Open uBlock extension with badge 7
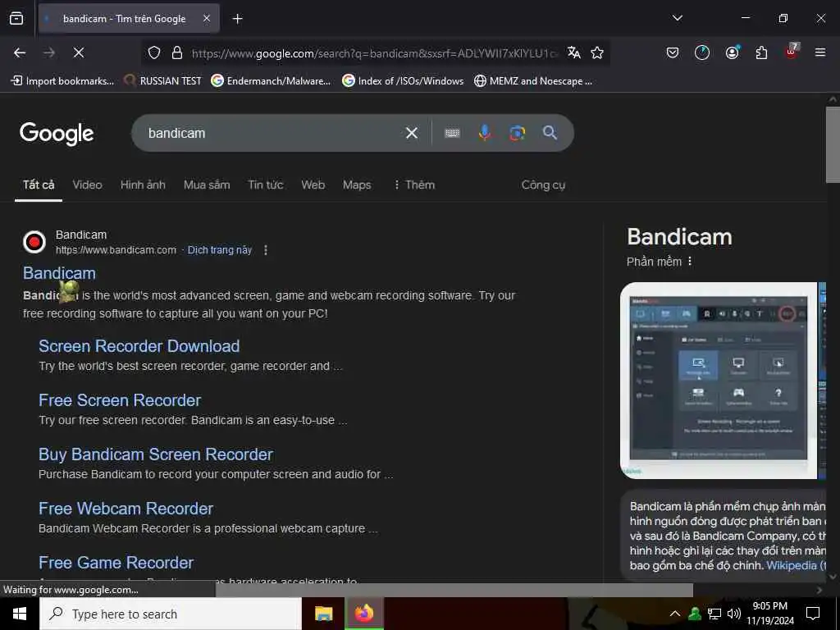Viewport: 840px width, 630px height. (792, 52)
